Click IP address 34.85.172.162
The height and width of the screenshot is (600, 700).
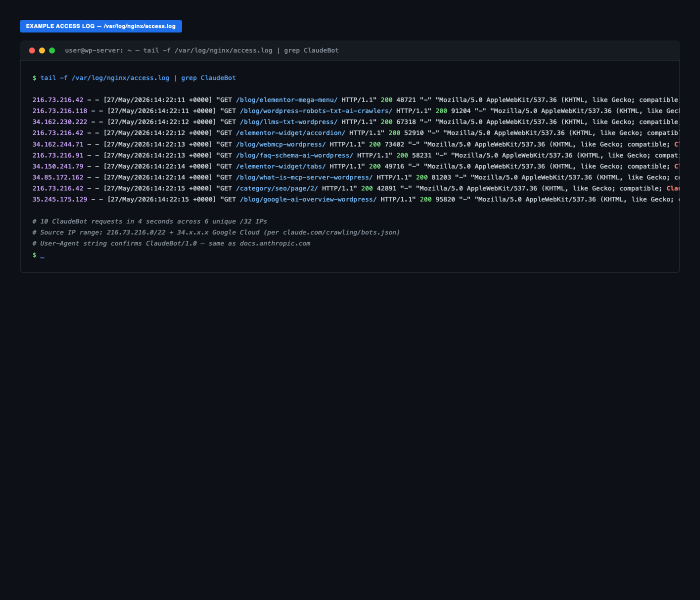click(x=58, y=177)
